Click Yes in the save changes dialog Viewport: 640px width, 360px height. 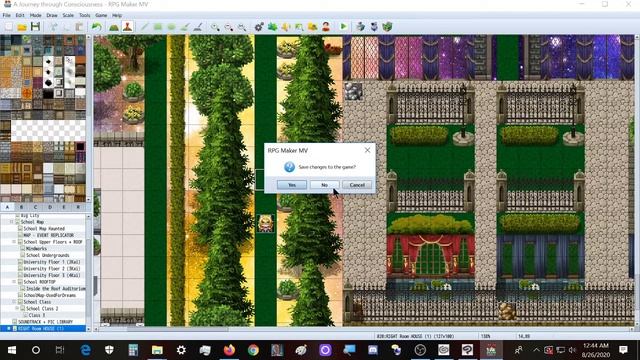tap(292, 185)
